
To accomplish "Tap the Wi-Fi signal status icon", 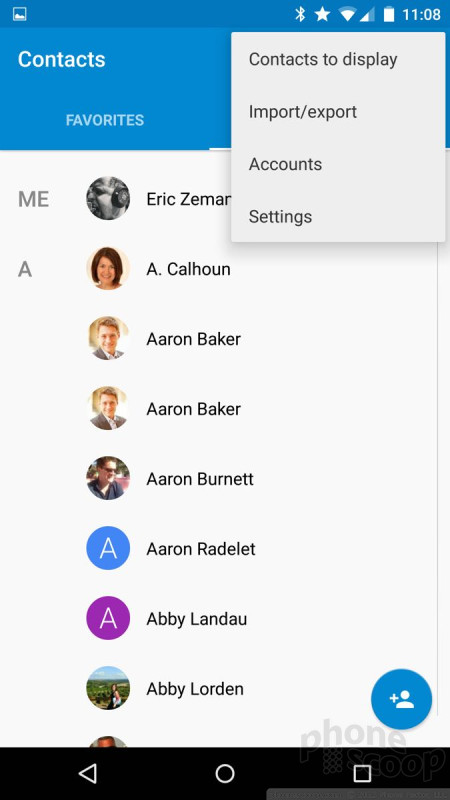I will (347, 14).
